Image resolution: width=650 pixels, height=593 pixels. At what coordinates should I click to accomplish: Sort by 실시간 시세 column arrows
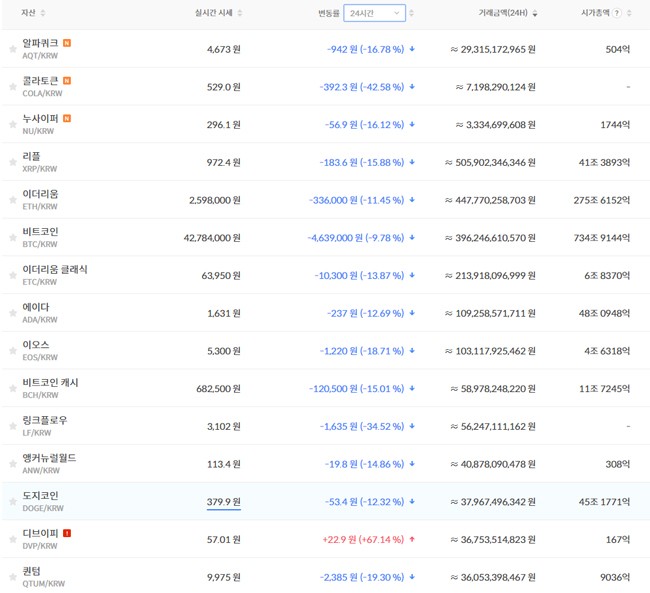pyautogui.click(x=240, y=13)
